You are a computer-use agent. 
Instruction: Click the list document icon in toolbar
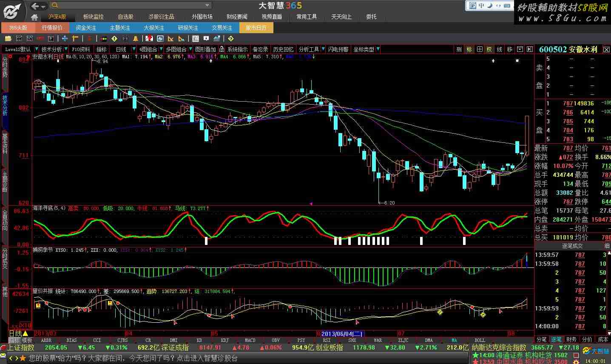pos(196,39)
